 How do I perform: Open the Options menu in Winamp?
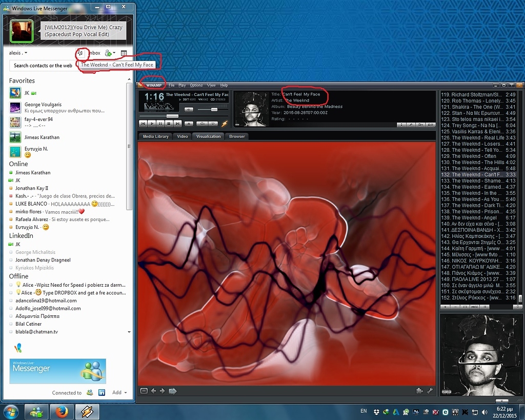195,85
